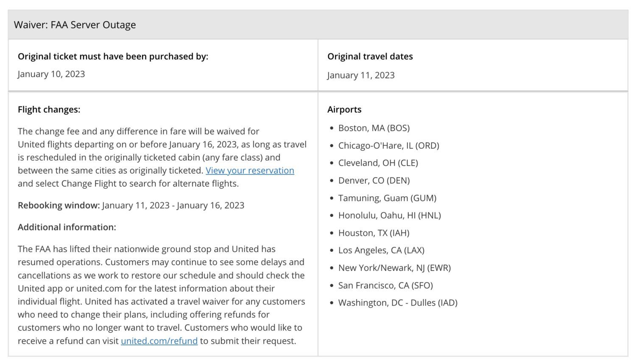Click the Additional information heading
The image size is (636, 364).
coord(67,227)
